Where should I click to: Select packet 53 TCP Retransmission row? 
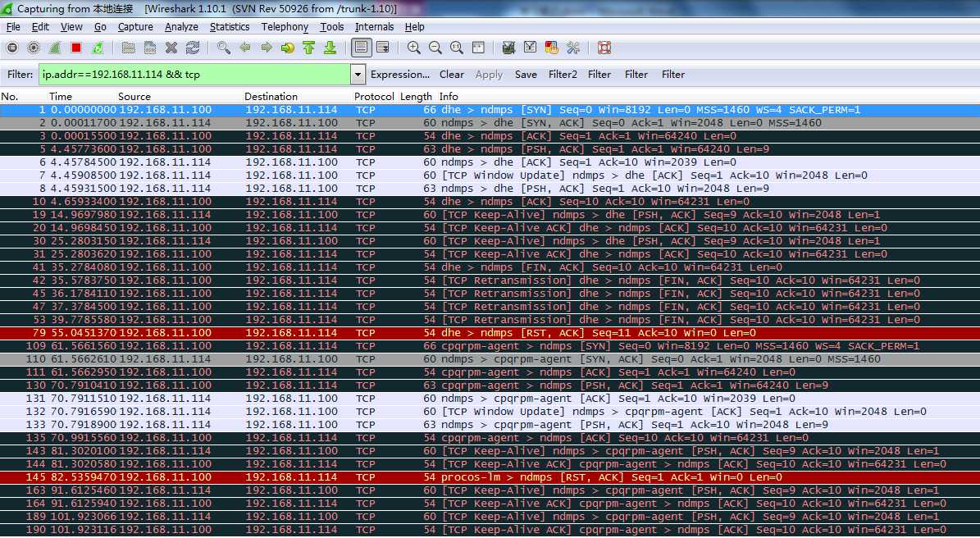tap(490, 320)
